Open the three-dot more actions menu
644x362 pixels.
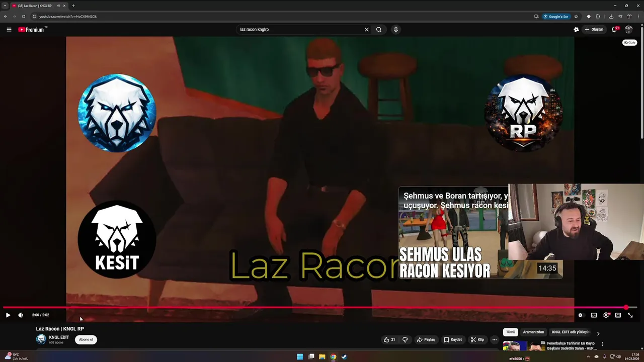click(495, 339)
